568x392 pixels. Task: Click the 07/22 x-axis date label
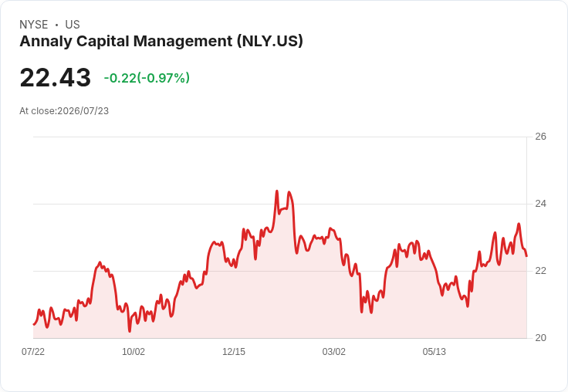click(x=33, y=352)
